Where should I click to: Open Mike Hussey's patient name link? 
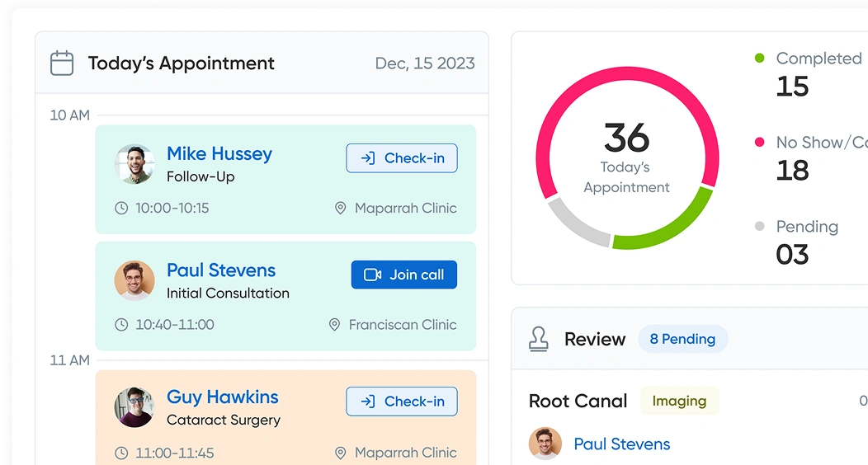coord(219,153)
